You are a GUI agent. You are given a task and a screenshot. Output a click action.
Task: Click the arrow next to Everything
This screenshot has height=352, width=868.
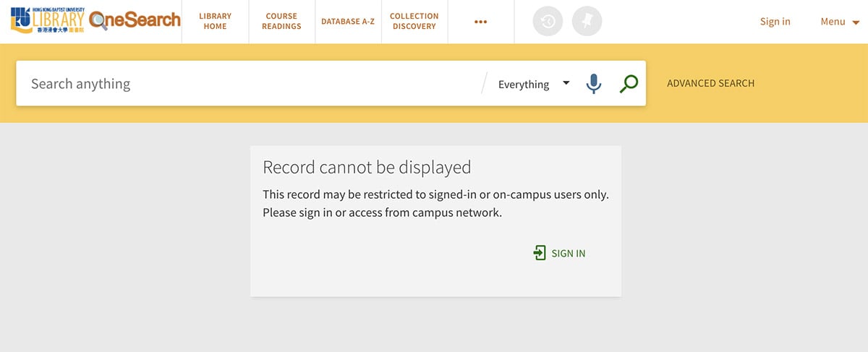pyautogui.click(x=566, y=84)
